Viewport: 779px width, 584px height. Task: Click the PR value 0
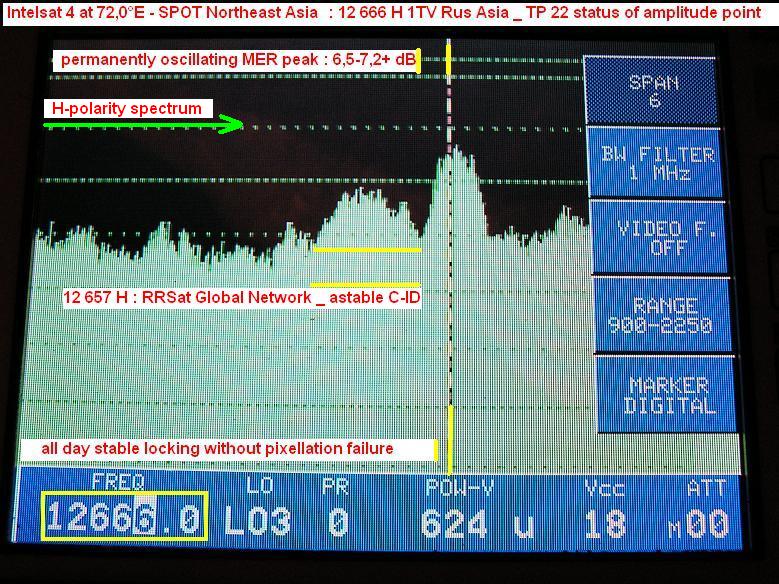coord(336,523)
